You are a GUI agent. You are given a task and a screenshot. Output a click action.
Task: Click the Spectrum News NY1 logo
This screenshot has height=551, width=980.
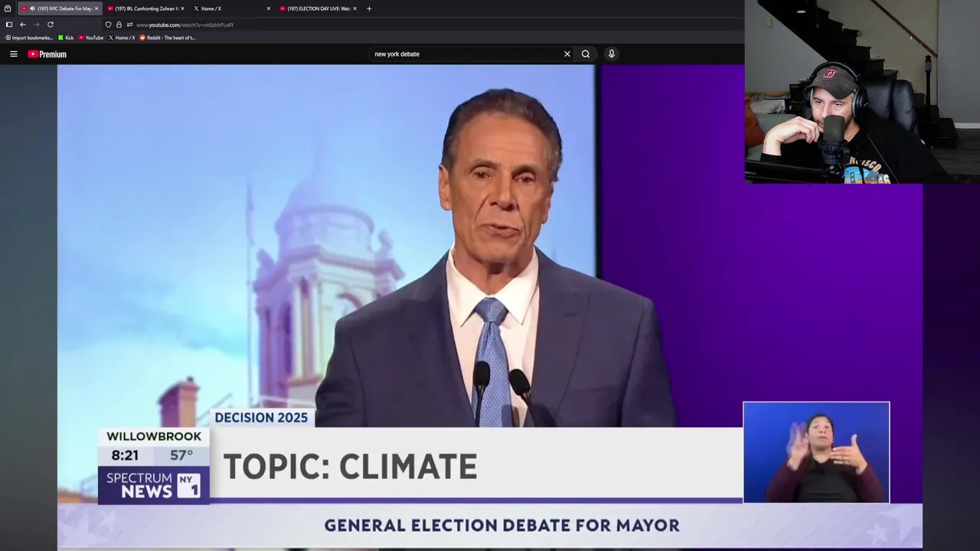click(x=153, y=485)
